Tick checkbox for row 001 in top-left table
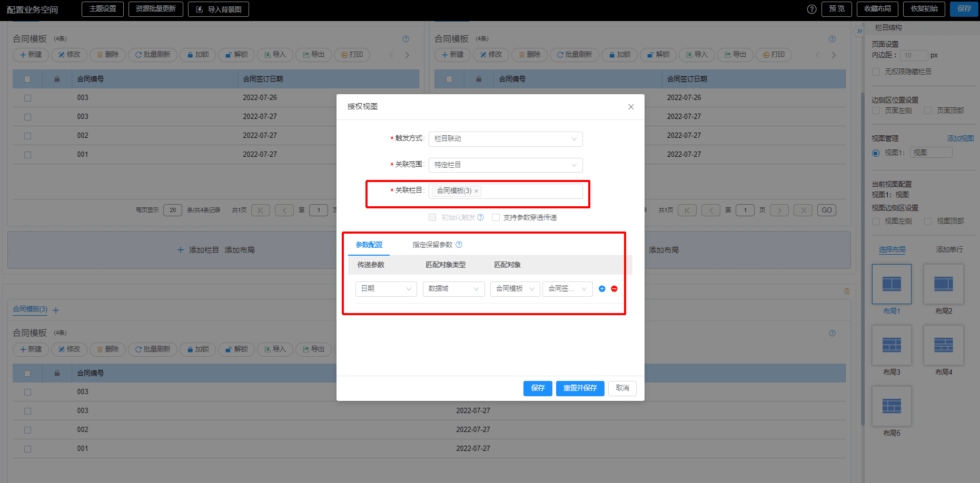Viewport: 980px width, 483px height. click(28, 155)
